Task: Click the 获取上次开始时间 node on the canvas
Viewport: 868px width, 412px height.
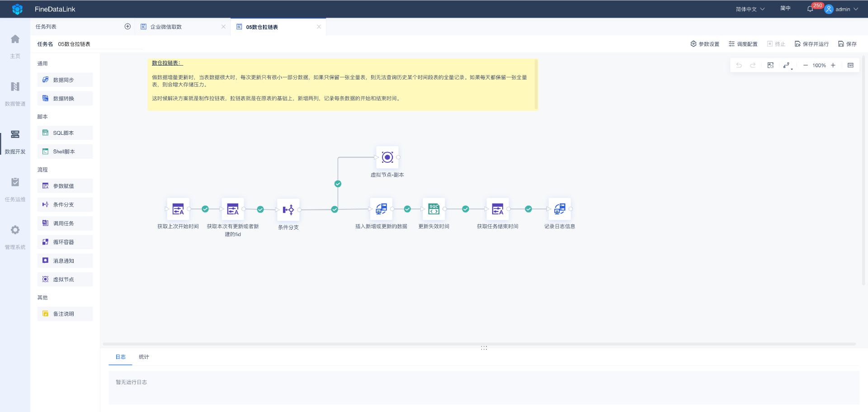Action: coord(178,209)
